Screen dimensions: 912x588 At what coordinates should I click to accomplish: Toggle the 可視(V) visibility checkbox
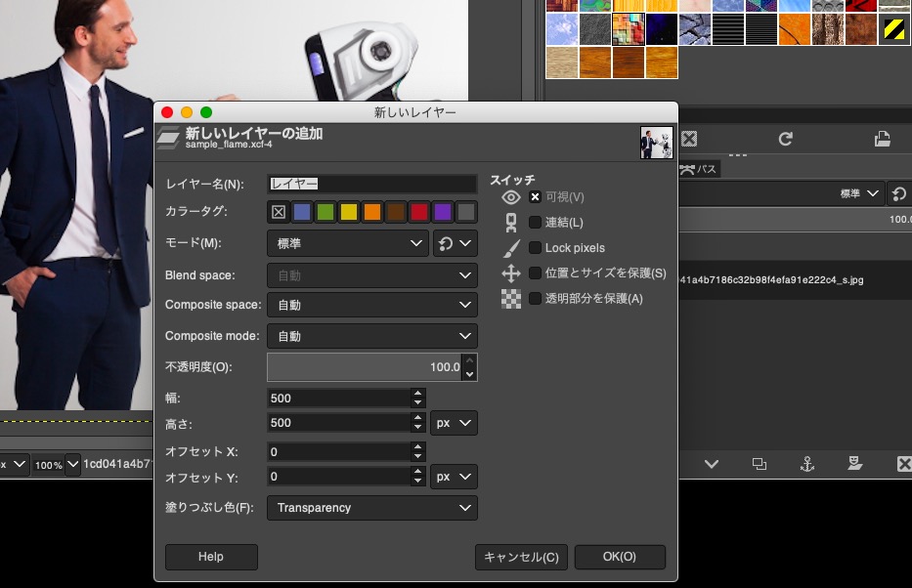[535, 197]
